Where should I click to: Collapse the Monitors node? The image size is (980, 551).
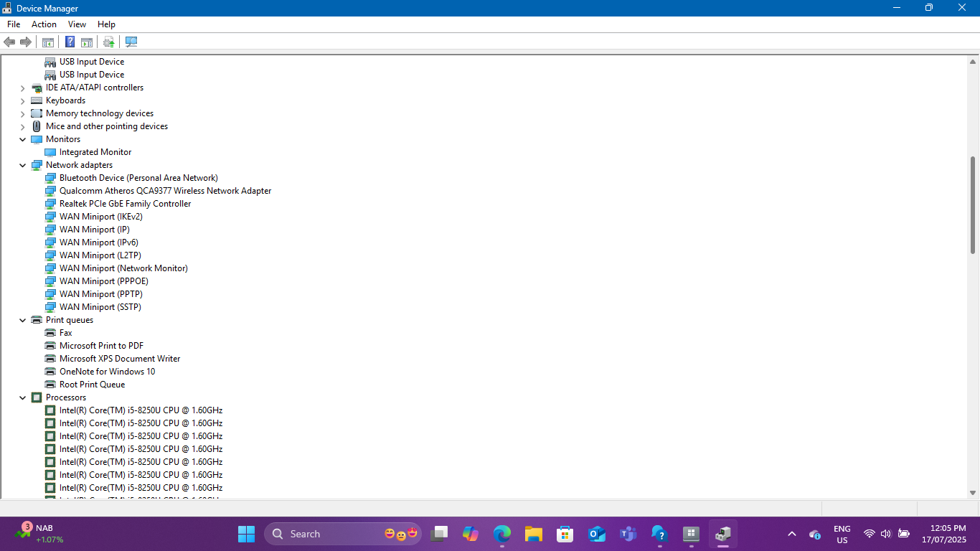pyautogui.click(x=23, y=139)
